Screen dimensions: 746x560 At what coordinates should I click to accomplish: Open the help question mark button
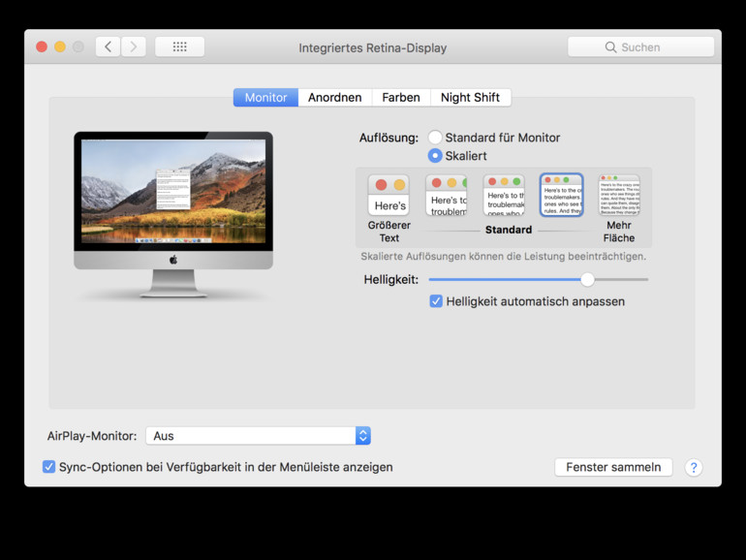tap(693, 467)
